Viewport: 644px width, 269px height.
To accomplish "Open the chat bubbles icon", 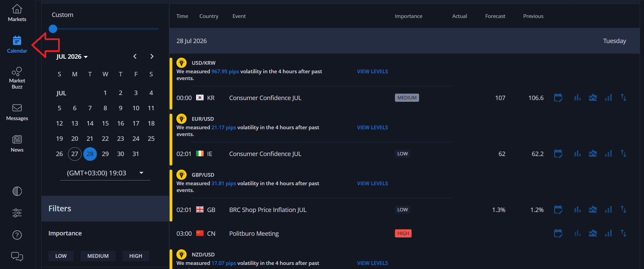I will click(x=17, y=256).
